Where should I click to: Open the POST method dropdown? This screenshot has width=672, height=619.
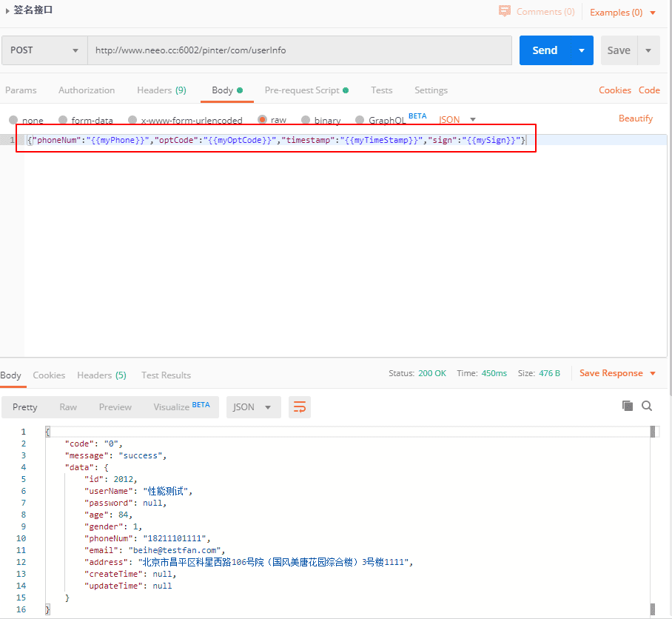point(44,50)
